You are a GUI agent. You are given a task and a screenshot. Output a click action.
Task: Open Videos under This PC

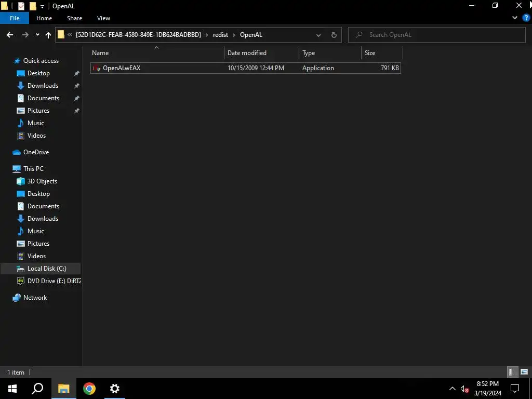tap(36, 256)
